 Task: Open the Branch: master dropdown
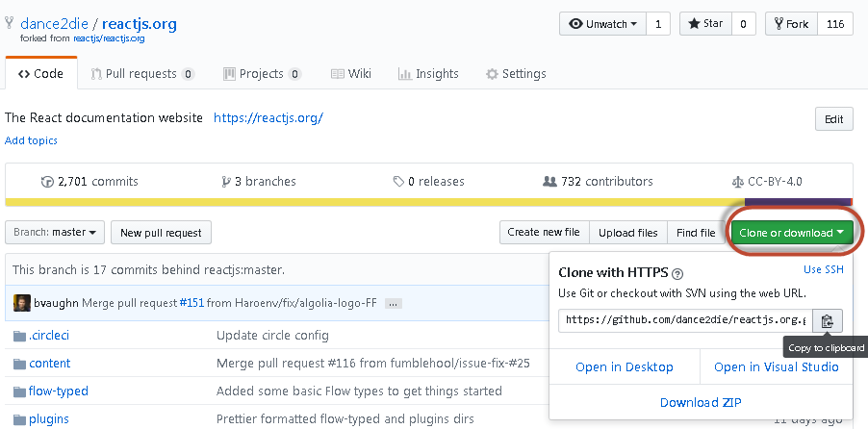point(56,232)
